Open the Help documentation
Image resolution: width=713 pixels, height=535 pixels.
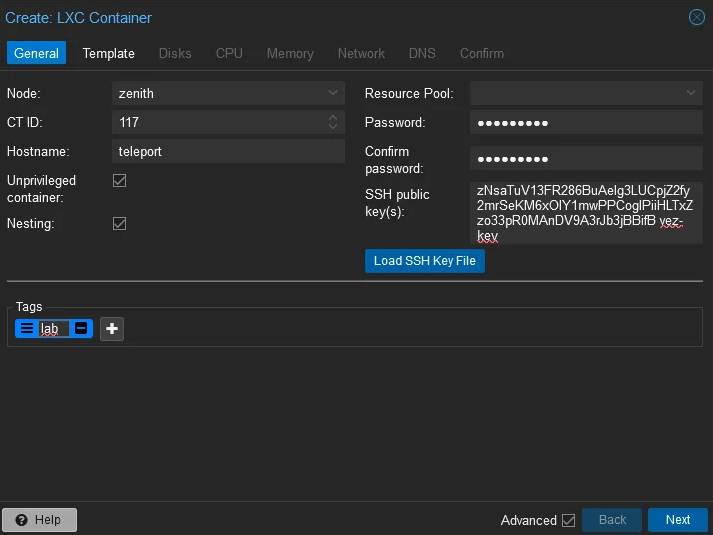tap(40, 520)
